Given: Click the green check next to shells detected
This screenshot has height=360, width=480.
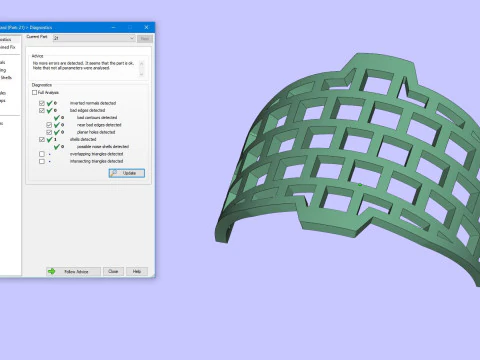Looking at the screenshot, I should click(x=50, y=139).
